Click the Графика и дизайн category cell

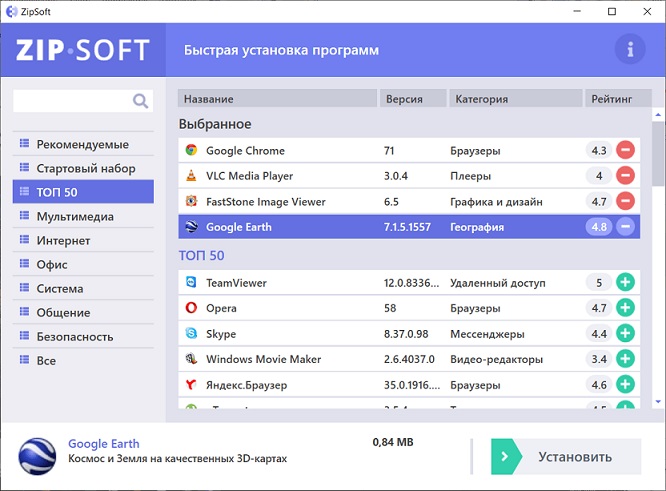click(496, 202)
